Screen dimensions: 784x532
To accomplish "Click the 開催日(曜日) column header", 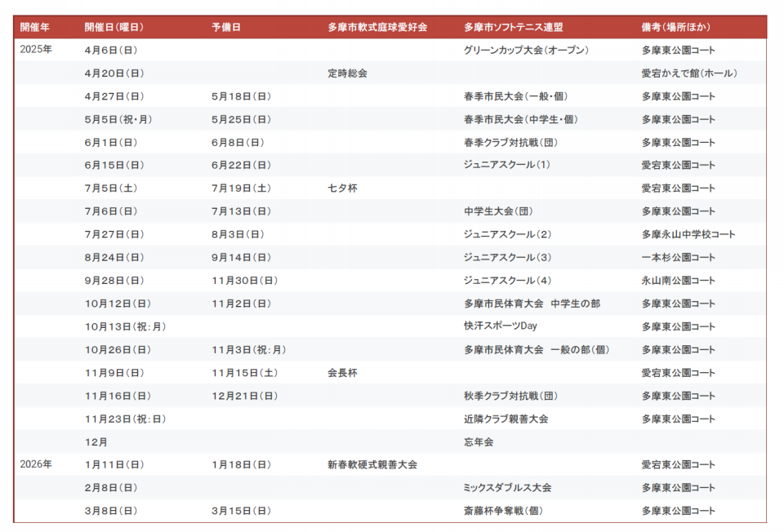I will tap(114, 27).
